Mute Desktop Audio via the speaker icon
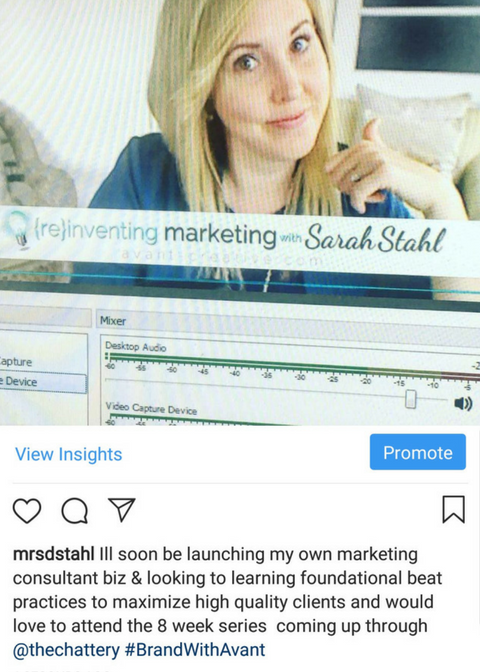480x672 pixels. coord(463,403)
